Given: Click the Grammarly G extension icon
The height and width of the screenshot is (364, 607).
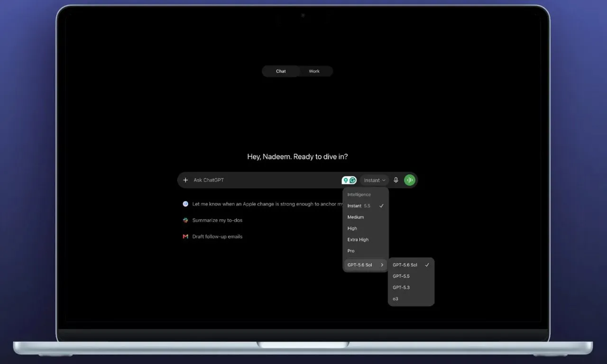Looking at the screenshot, I should tap(353, 180).
